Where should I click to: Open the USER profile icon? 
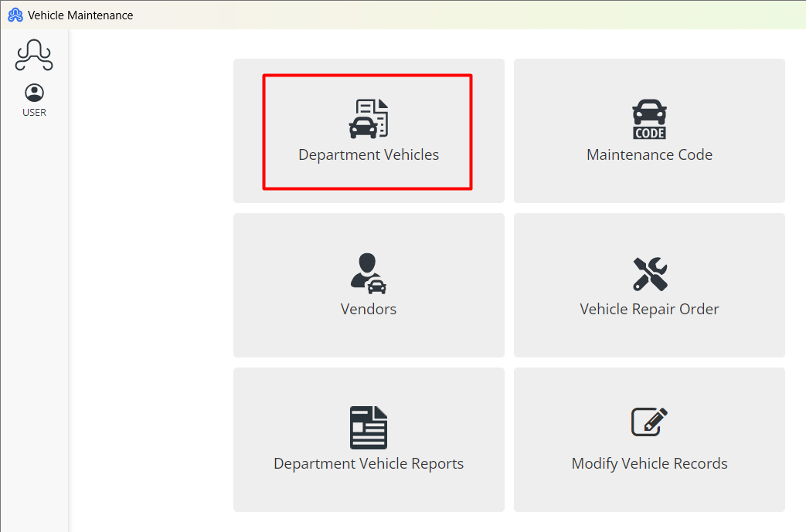pyautogui.click(x=34, y=93)
